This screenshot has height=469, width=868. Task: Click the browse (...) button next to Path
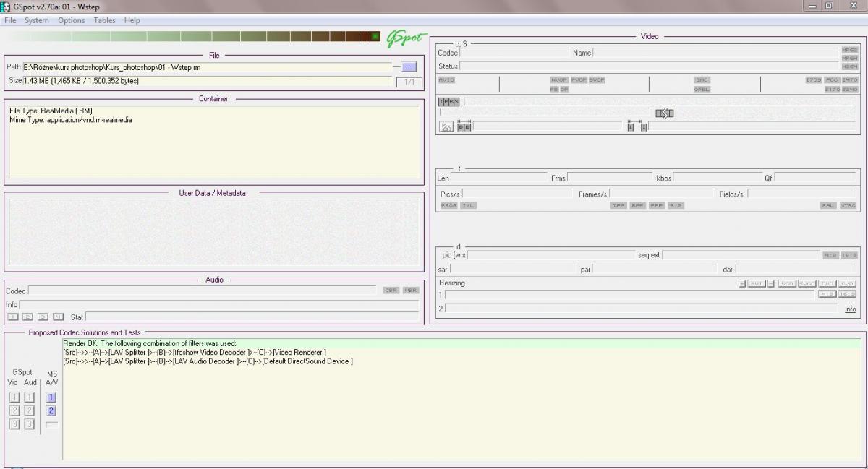409,66
